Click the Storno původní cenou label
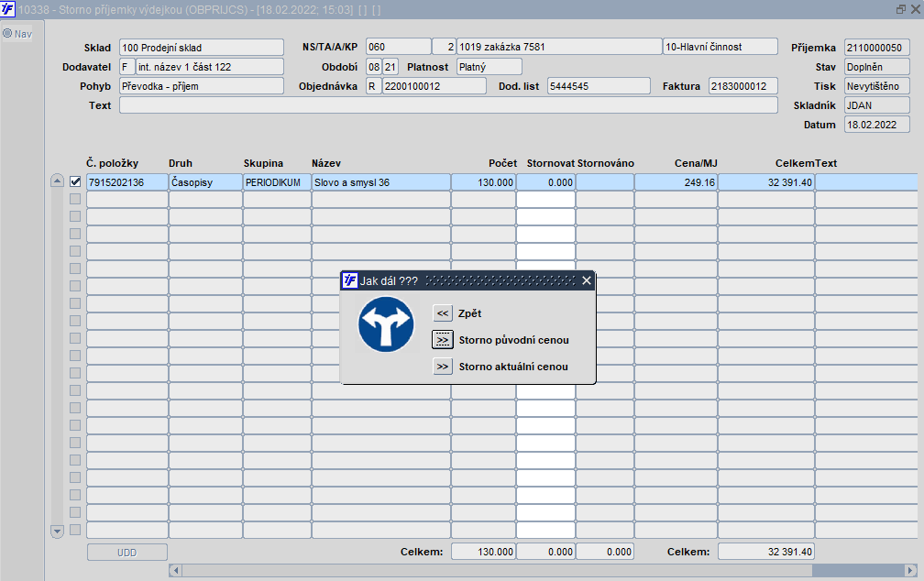Image resolution: width=924 pixels, height=581 pixels. [x=513, y=340]
